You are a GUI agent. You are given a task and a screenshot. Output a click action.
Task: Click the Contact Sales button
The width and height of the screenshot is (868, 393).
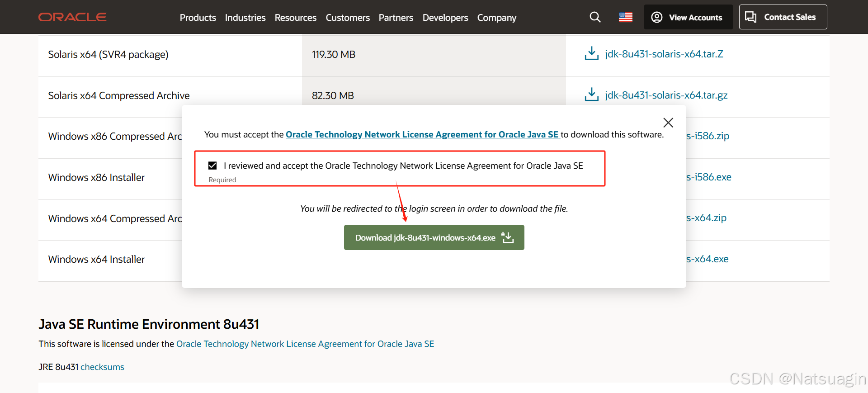(x=783, y=17)
